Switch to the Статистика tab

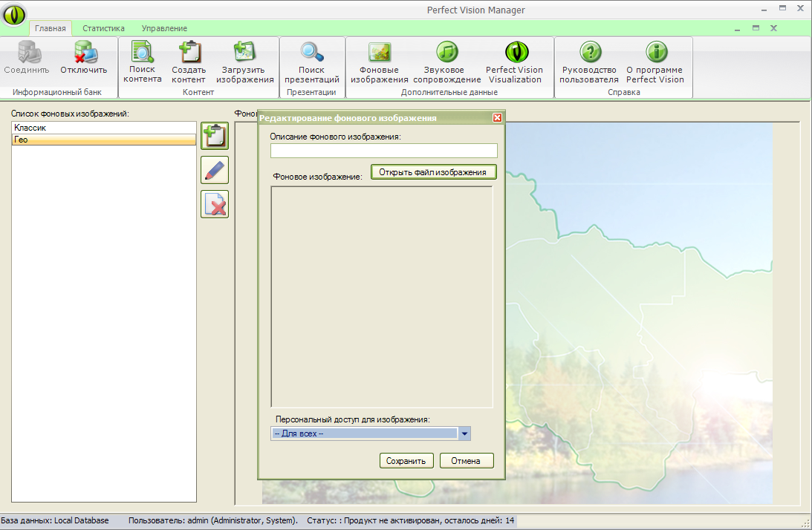[103, 28]
